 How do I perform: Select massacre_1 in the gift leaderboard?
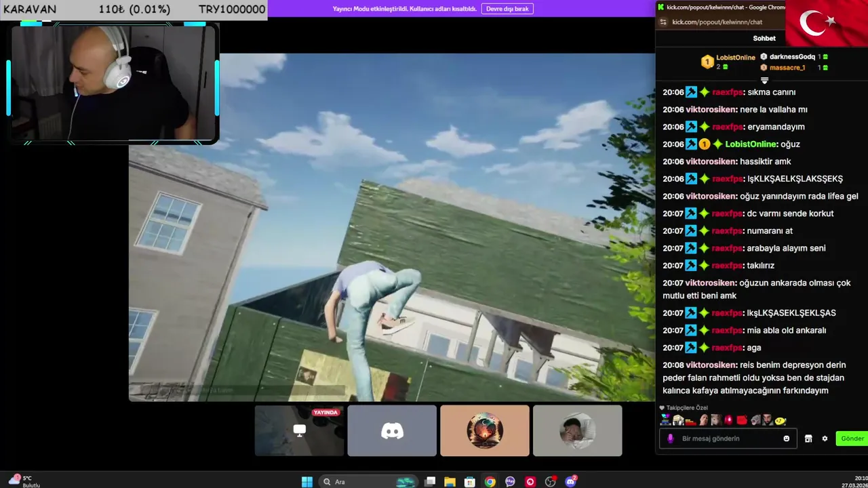[x=787, y=68]
